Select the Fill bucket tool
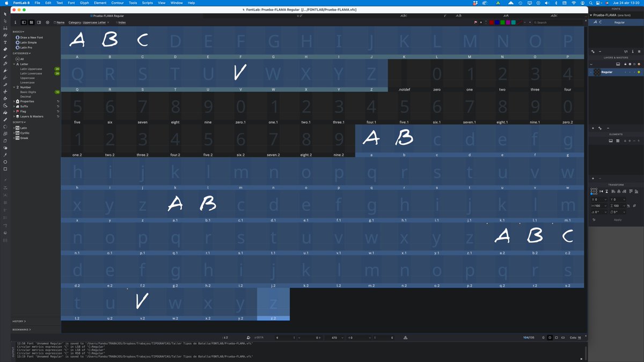 [5, 113]
